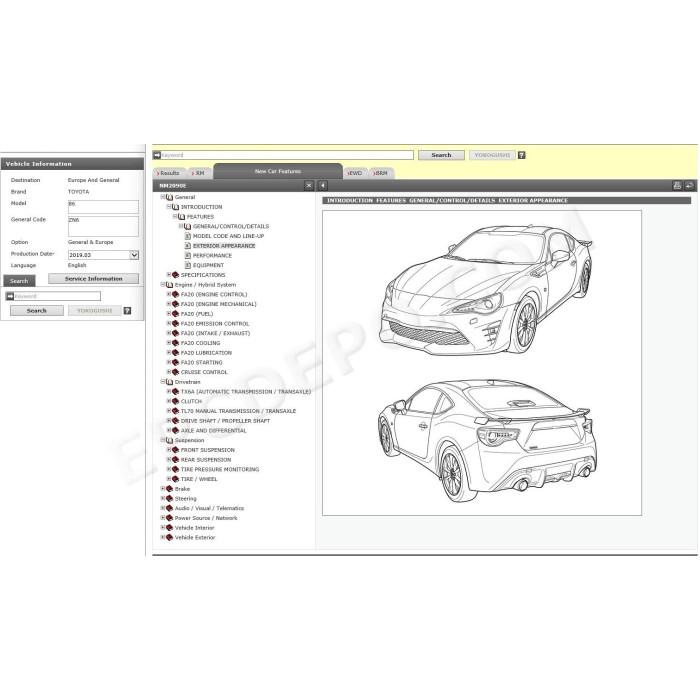The height and width of the screenshot is (700, 700).
Task: Click the CLUTCH book icon
Action: pos(175,401)
